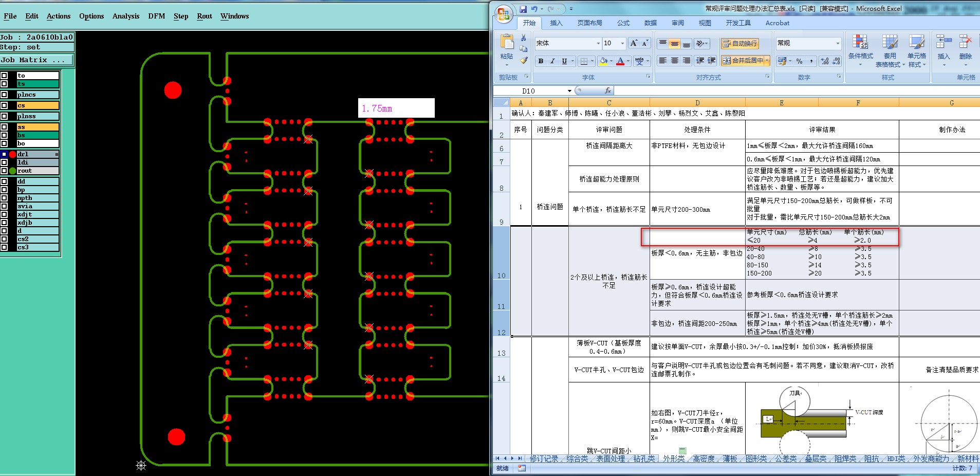
Task: Save the workbook from Quick Access toolbar
Action: pos(523,9)
